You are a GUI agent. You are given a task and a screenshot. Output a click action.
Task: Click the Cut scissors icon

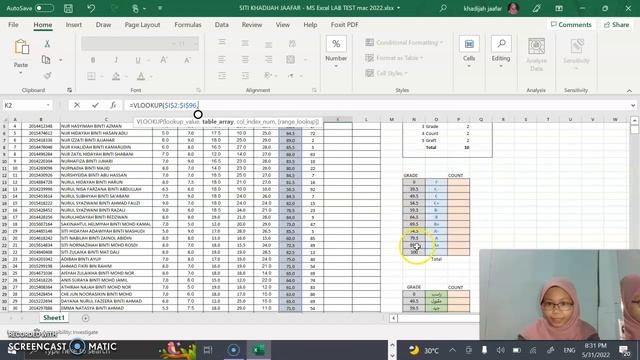point(47,44)
